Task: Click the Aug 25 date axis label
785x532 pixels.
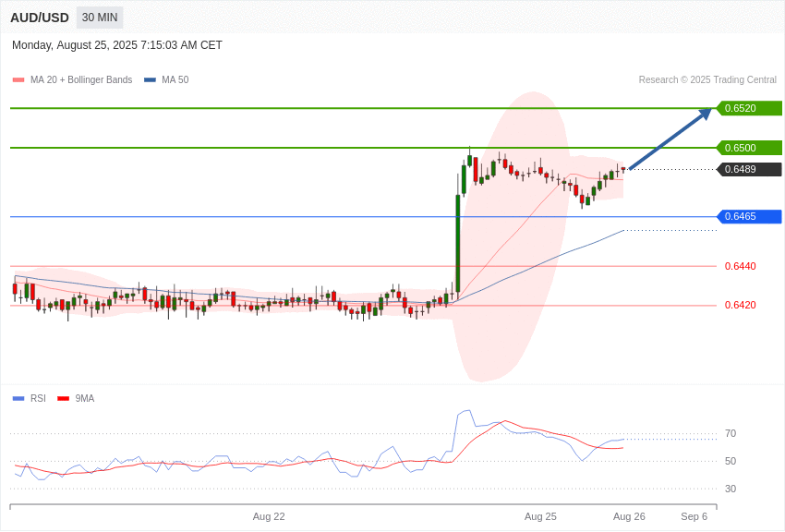Action: point(540,516)
